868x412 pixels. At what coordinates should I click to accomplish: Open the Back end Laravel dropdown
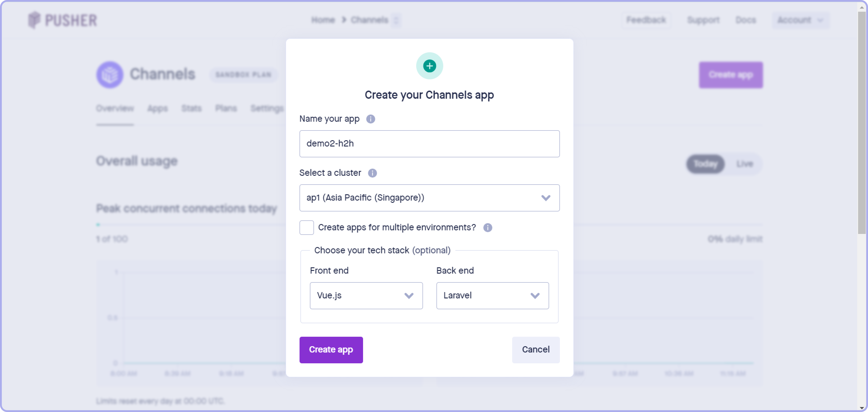tap(492, 296)
